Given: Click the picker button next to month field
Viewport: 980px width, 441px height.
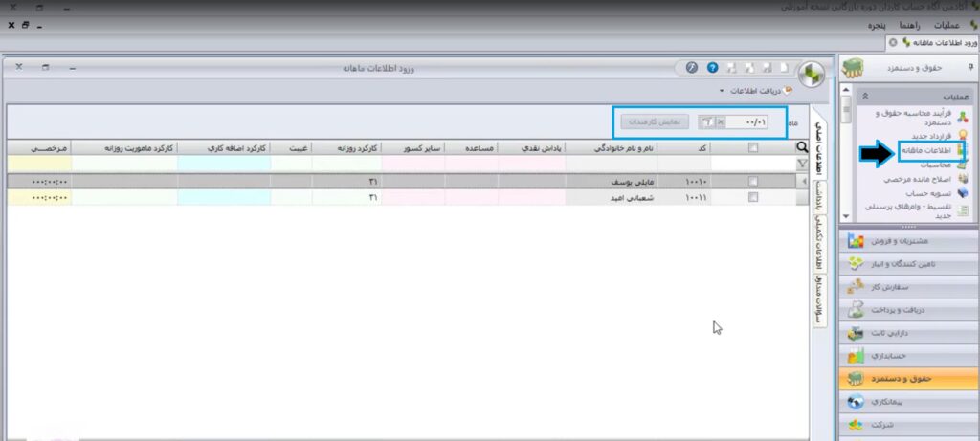Looking at the screenshot, I should coord(706,122).
